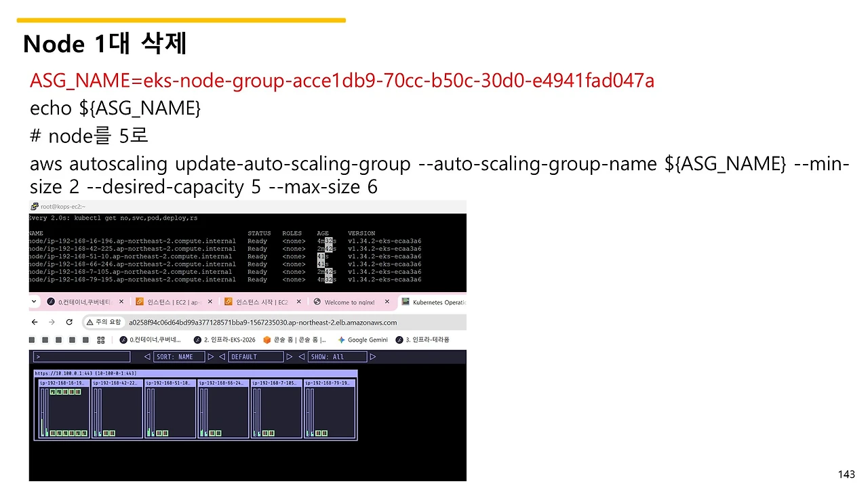Click previous arrow beside SHOW: All
Viewport: 868px width, 488px height.
pos(301,357)
